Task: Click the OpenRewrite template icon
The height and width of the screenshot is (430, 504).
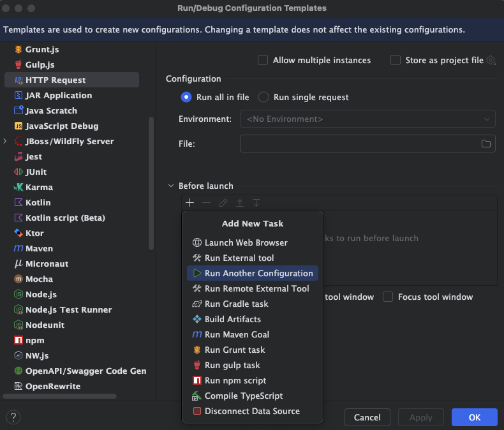Action: coord(19,386)
